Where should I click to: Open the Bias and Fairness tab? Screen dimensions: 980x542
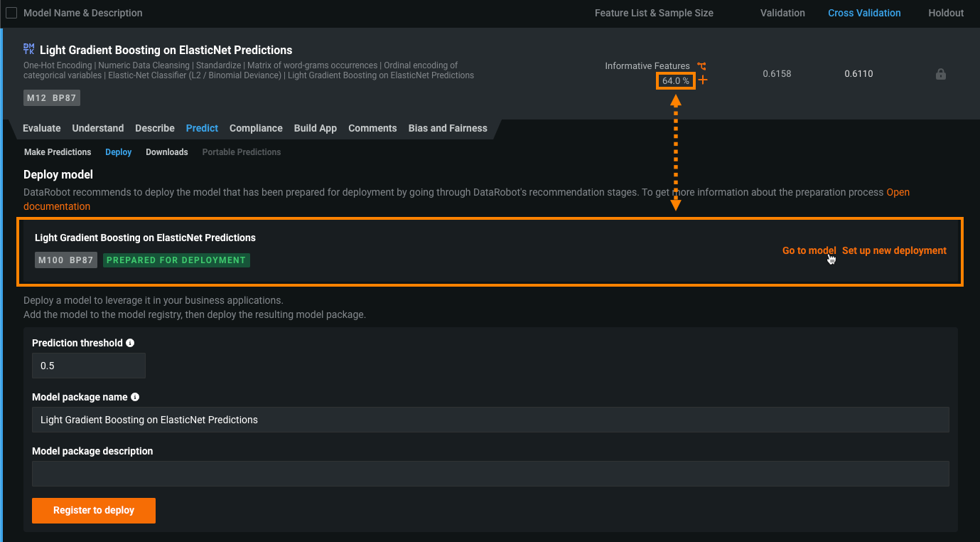[448, 128]
